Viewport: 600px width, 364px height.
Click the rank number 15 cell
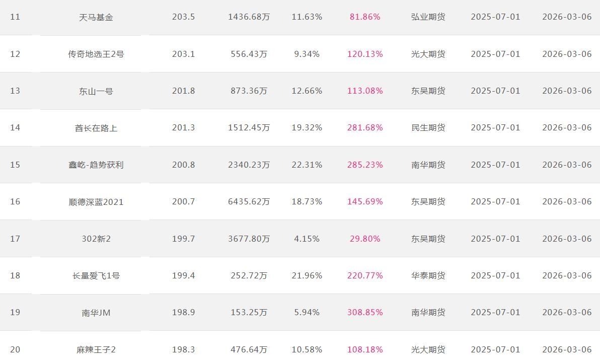pos(15,165)
